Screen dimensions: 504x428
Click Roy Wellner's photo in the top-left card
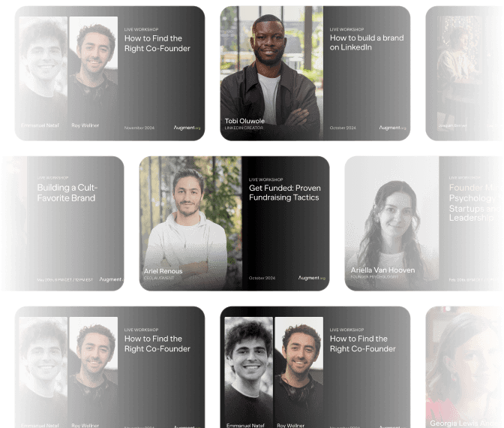click(94, 72)
